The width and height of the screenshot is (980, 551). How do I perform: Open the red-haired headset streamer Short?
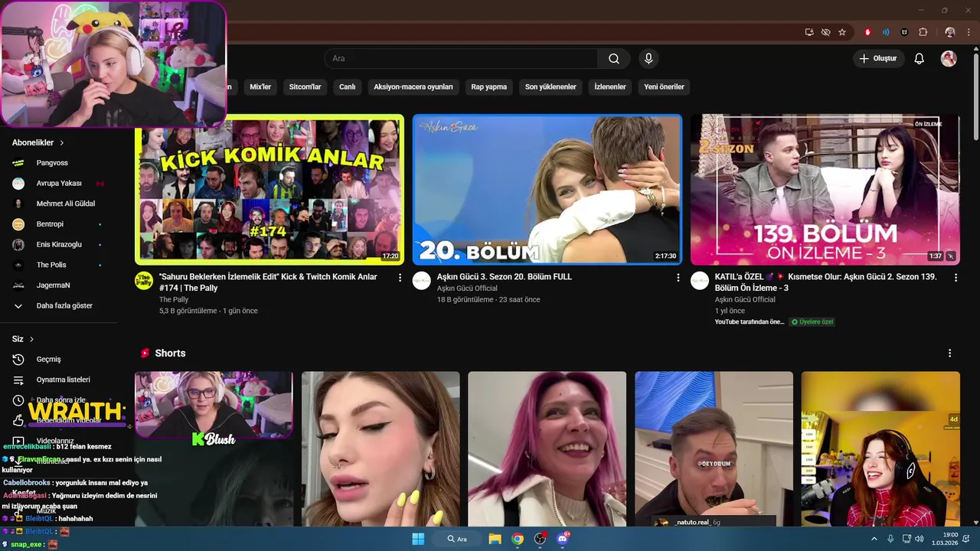[880, 449]
